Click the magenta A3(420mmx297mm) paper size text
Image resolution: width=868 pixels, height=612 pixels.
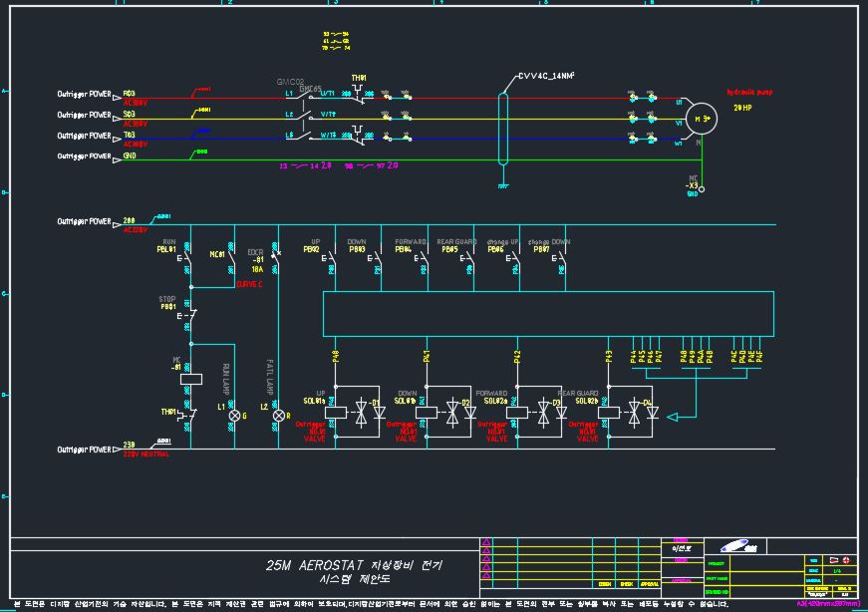[x=828, y=604]
